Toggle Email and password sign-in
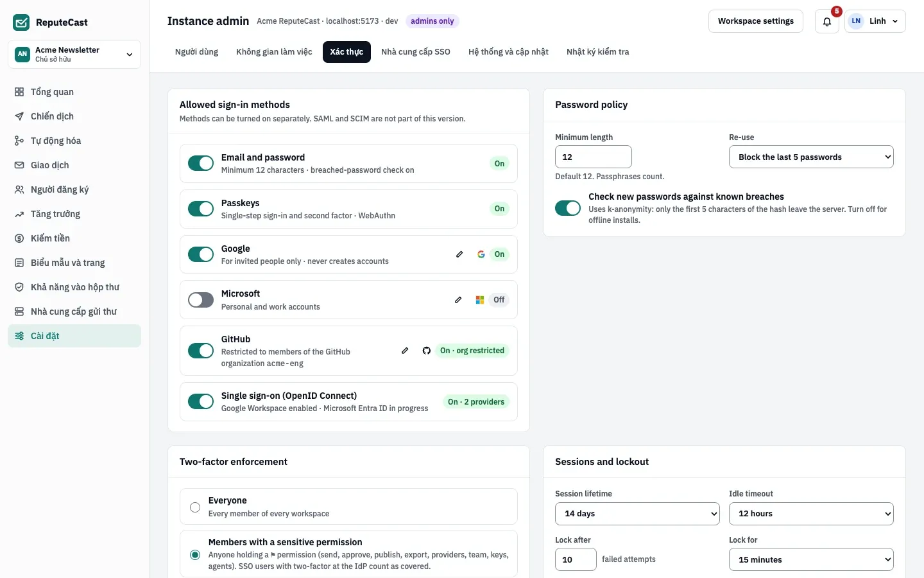 201,163
